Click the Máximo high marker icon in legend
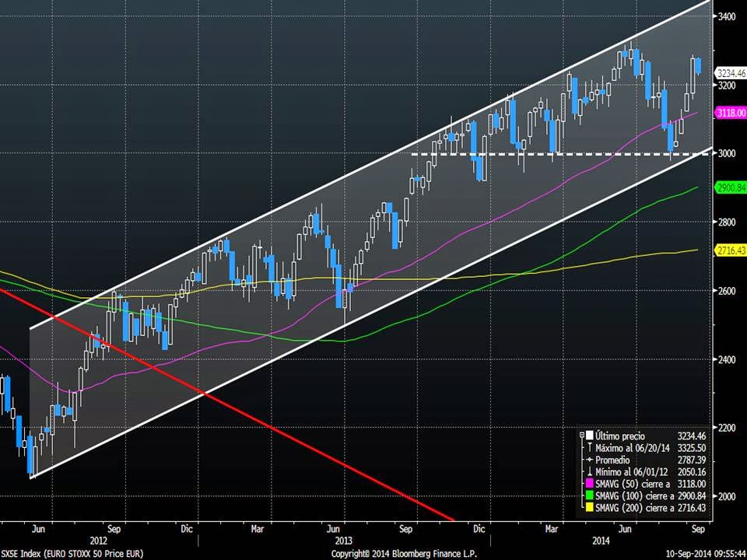Image resolution: width=747 pixels, height=560 pixels. 590,448
